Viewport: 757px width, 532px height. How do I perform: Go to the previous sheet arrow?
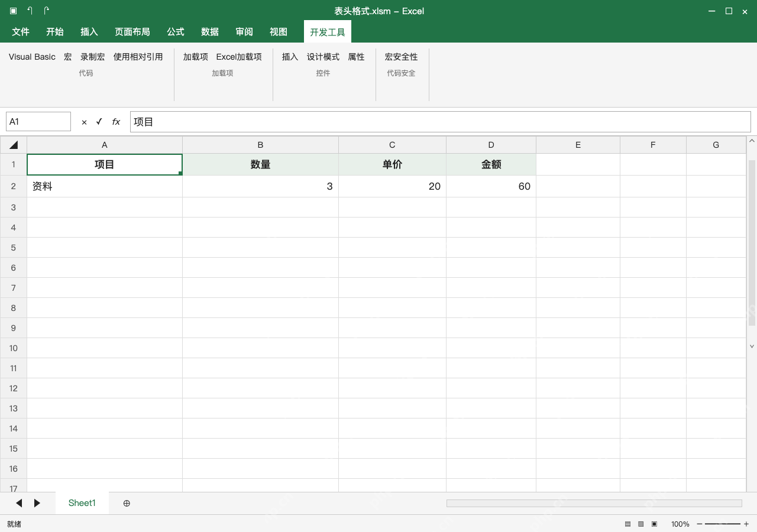[x=19, y=503]
